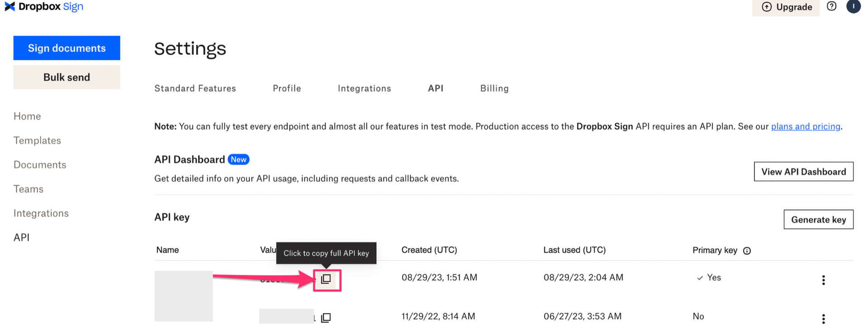Viewport: 868px width, 334px height.
Task: Switch to the Profile tab
Action: pos(287,89)
